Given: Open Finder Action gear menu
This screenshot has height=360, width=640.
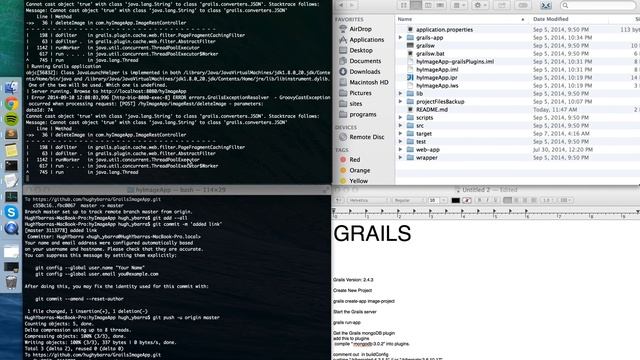Looking at the screenshot, I should point(480,5).
